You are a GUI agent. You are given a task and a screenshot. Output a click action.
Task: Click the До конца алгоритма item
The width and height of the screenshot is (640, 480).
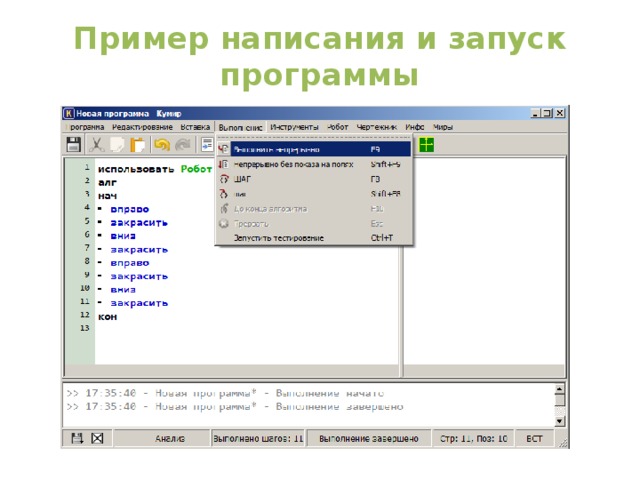click(x=313, y=209)
